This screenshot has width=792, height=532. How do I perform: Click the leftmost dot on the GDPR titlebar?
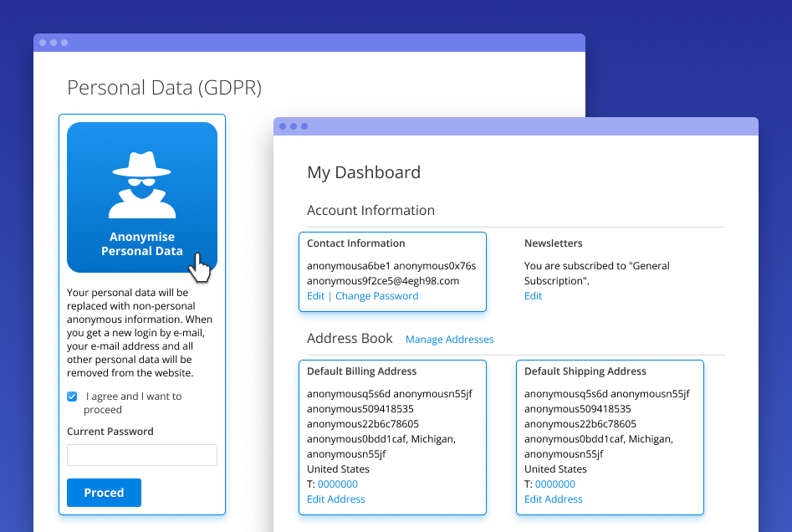pos(43,41)
